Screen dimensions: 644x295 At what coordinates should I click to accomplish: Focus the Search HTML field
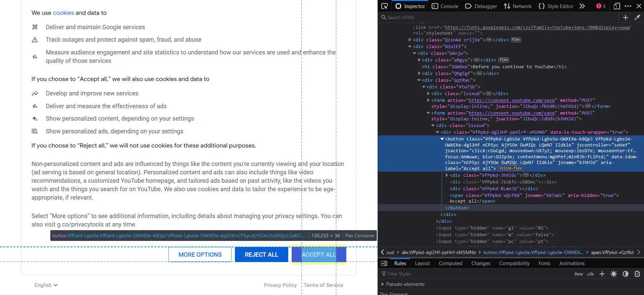pos(500,17)
